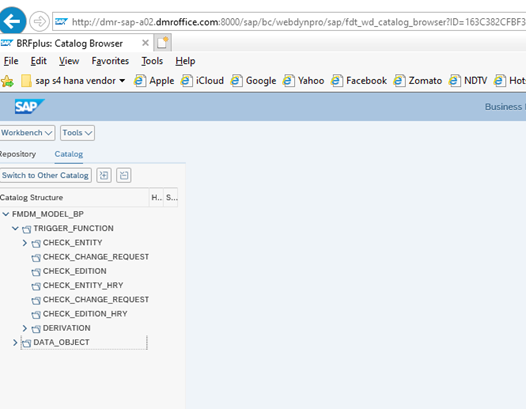The height and width of the screenshot is (409, 526).
Task: Select the DATA_OBJECT tree item
Action: pos(61,342)
